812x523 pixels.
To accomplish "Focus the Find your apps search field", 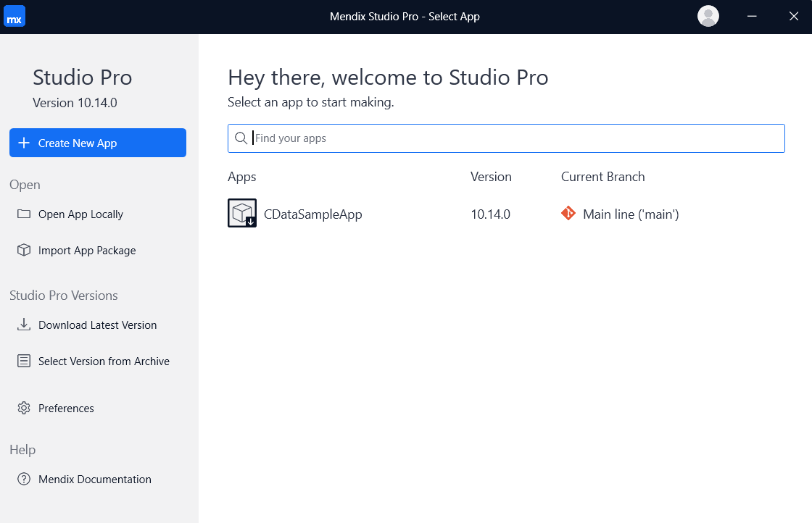I will 515,138.
